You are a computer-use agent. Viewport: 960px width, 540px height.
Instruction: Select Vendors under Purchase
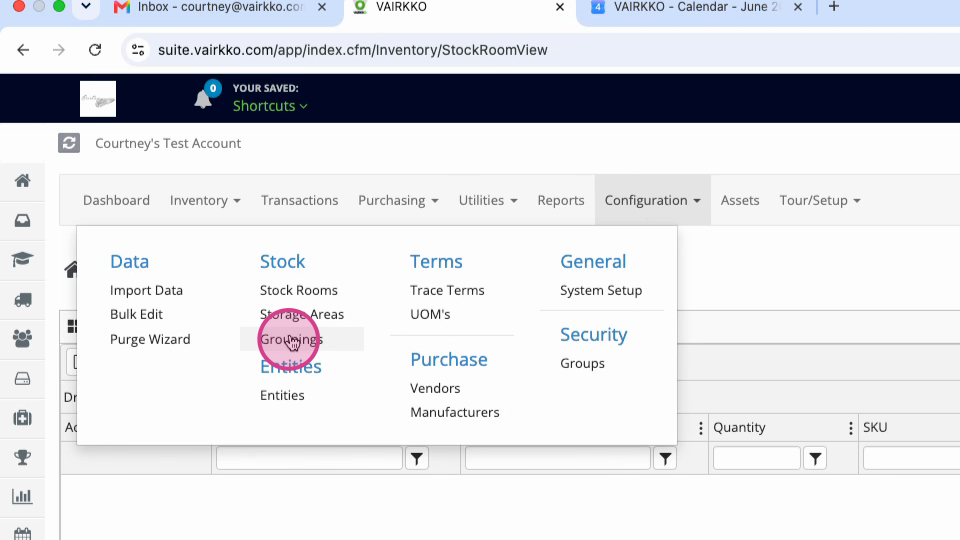click(x=435, y=389)
